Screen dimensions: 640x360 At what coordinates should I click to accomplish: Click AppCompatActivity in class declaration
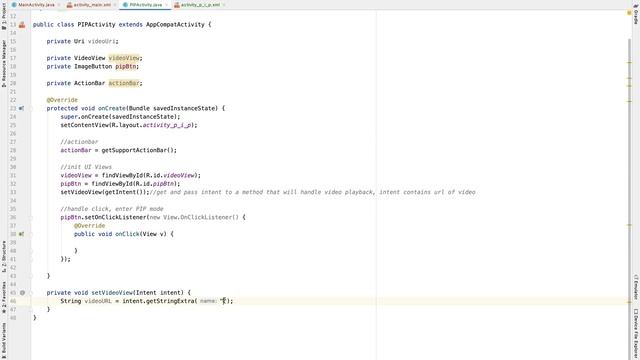click(175, 25)
